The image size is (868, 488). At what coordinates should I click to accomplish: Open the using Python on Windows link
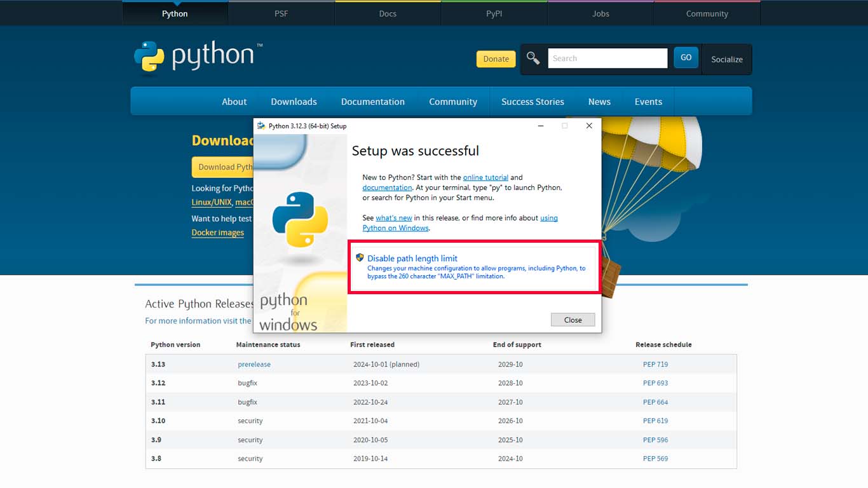(460, 223)
